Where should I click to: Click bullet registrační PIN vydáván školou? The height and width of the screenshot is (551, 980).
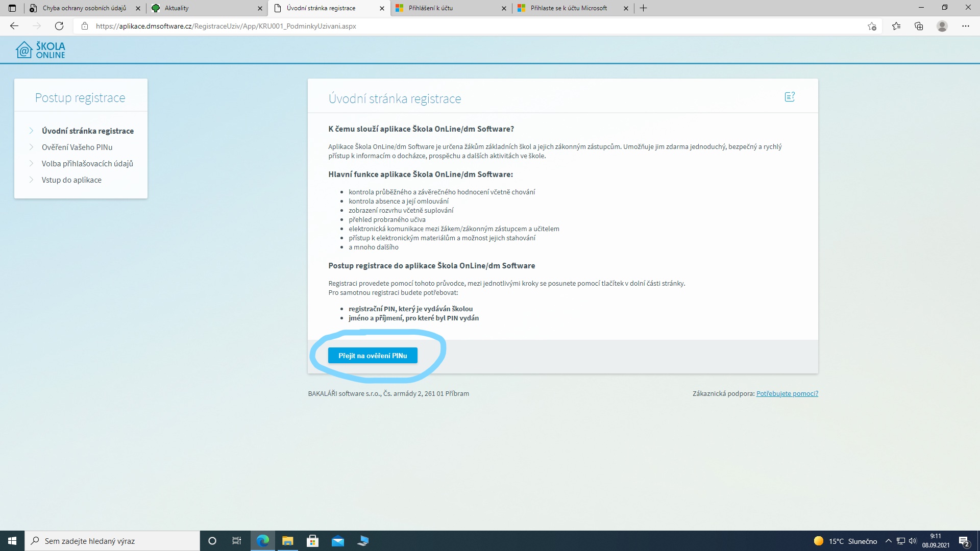410,309
